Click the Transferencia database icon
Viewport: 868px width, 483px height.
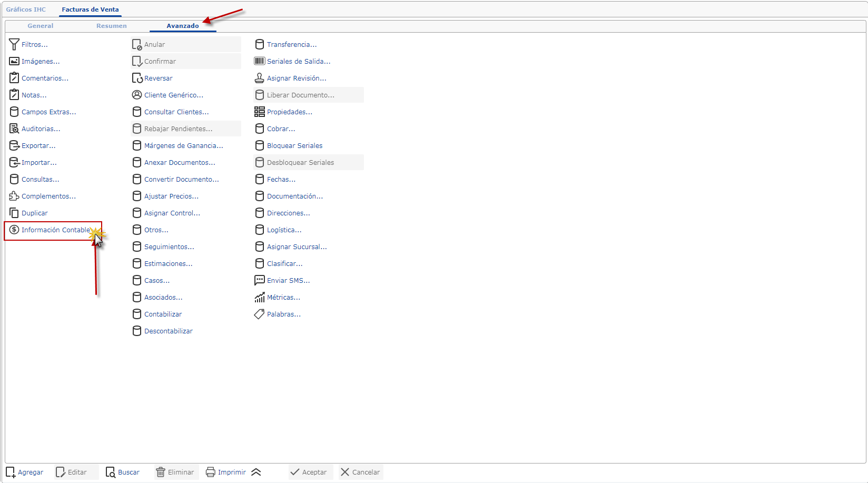click(x=260, y=45)
